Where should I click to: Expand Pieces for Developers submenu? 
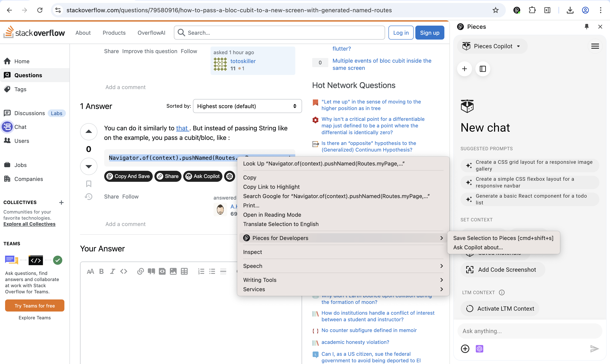pyautogui.click(x=343, y=238)
